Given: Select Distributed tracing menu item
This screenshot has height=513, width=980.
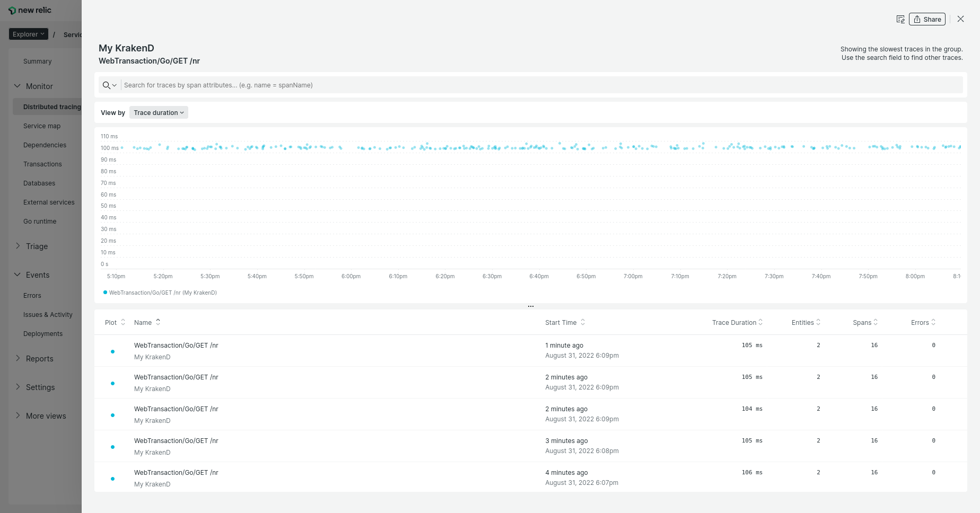Looking at the screenshot, I should [52, 107].
